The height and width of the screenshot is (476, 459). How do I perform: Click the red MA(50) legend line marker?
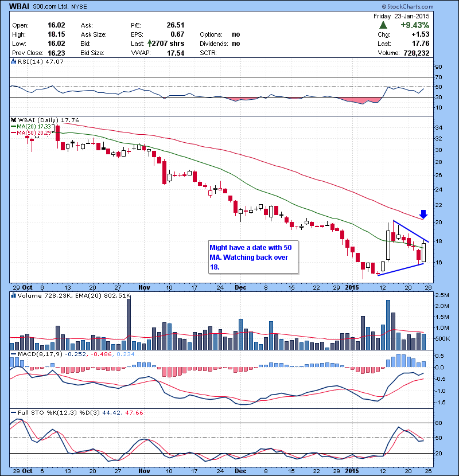(13, 132)
